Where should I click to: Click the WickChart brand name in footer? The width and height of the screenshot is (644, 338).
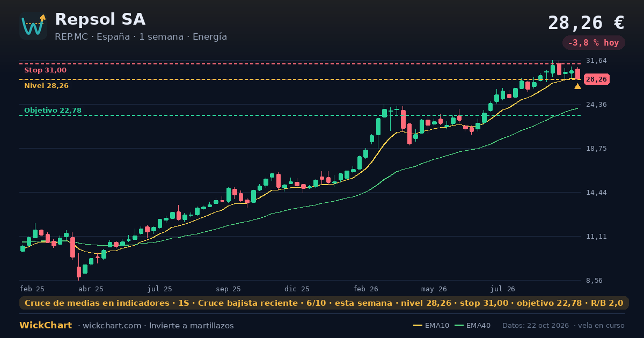pos(46,326)
